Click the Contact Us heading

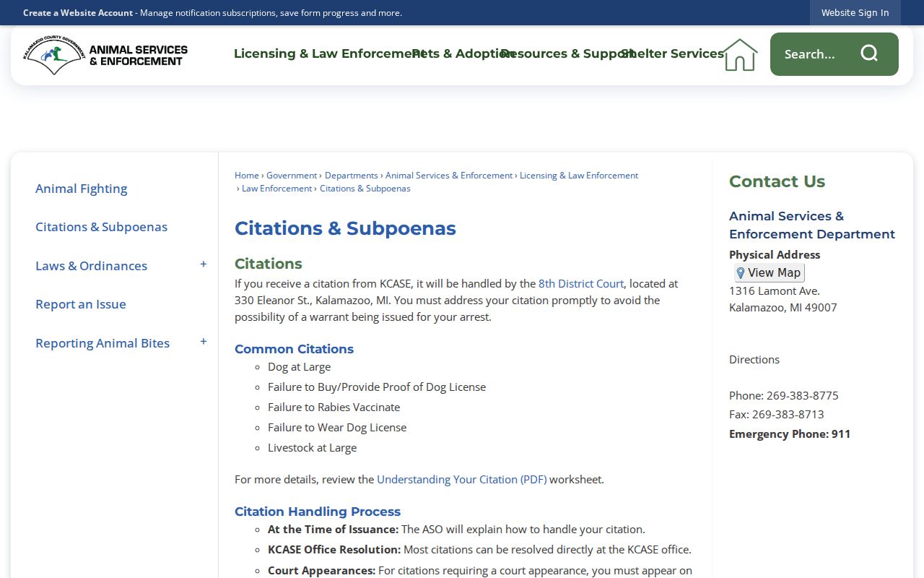777,181
